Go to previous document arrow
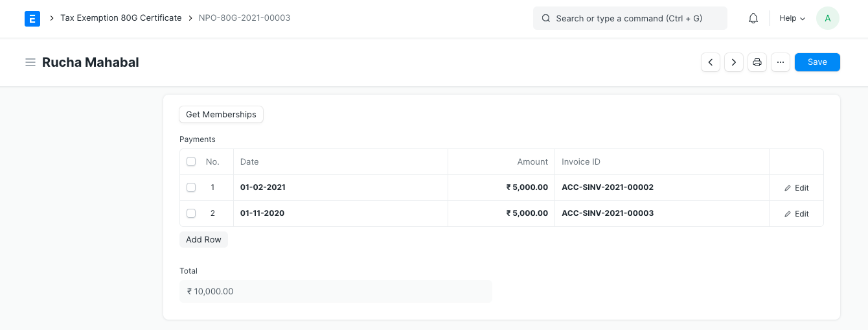This screenshot has width=868, height=330. (711, 62)
